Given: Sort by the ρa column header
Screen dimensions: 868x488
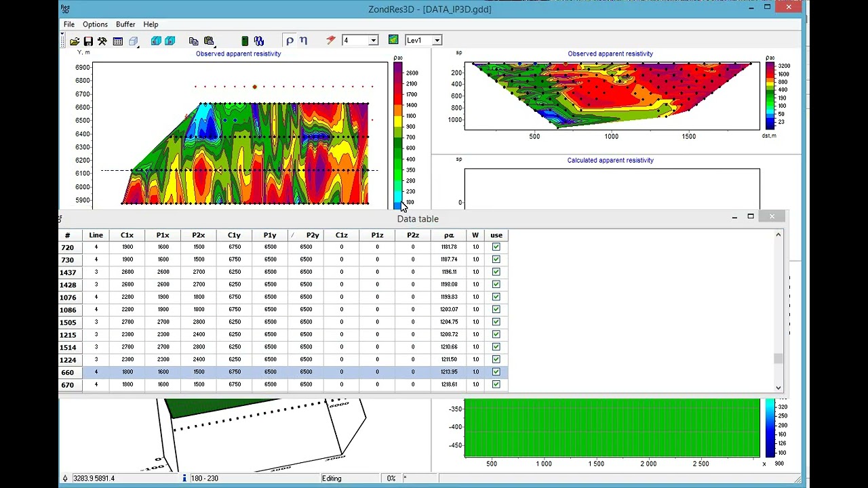Looking at the screenshot, I should pyautogui.click(x=449, y=235).
